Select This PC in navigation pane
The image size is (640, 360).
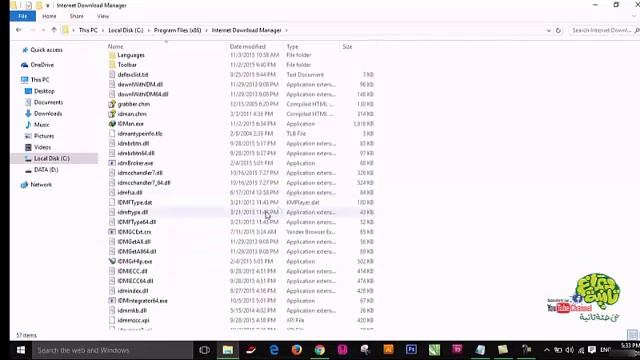tap(40, 80)
